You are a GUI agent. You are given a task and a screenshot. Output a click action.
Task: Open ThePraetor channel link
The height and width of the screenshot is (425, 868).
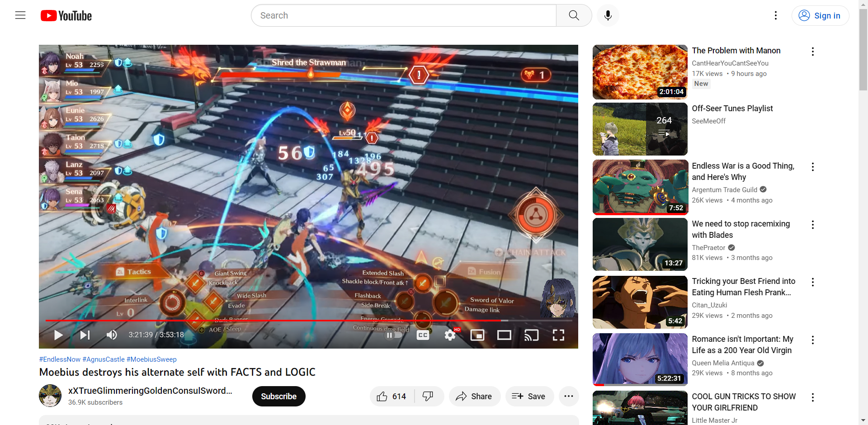(x=708, y=248)
